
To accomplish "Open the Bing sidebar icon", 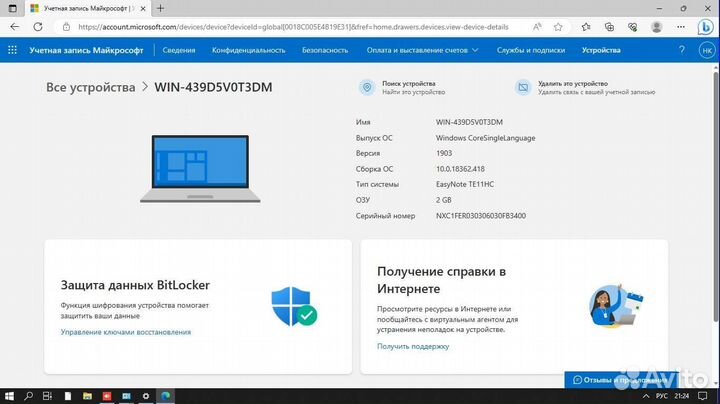I will (x=704, y=27).
